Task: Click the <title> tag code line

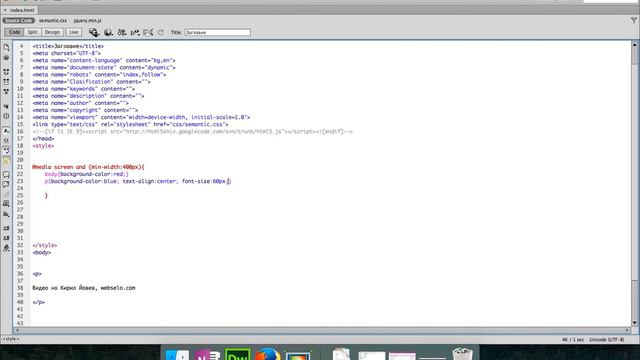Action: tap(68, 46)
